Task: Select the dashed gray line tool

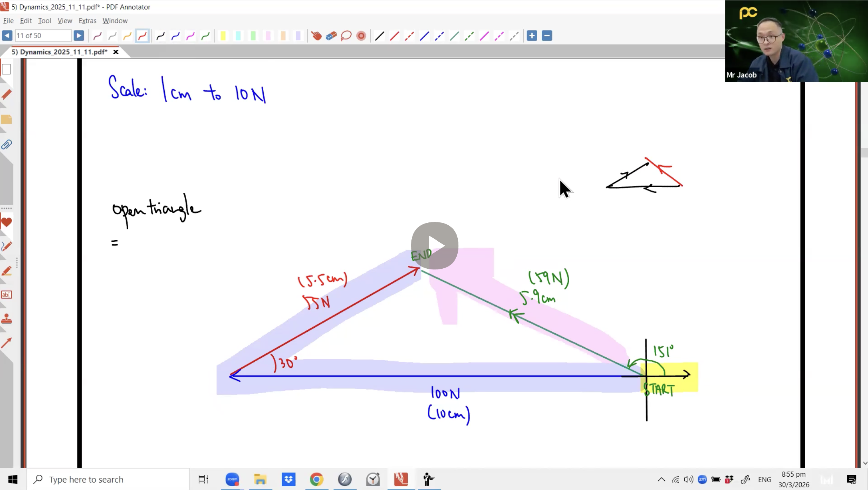Action: click(514, 36)
